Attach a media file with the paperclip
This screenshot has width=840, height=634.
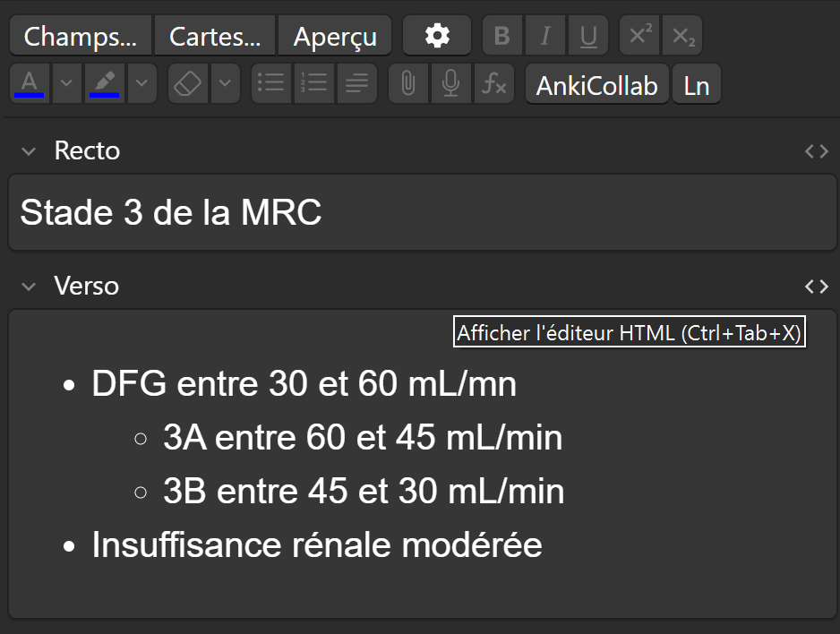tap(407, 83)
